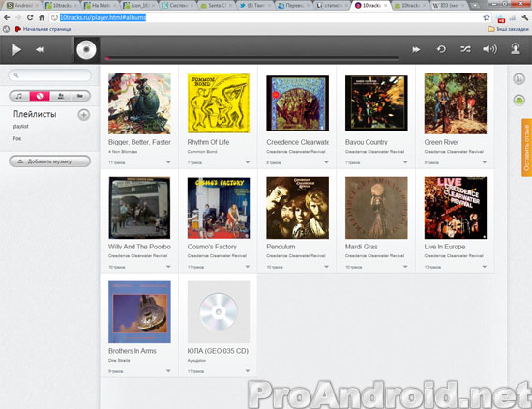Open the Pendulum album cover
The height and width of the screenshot is (409, 532).
(298, 208)
